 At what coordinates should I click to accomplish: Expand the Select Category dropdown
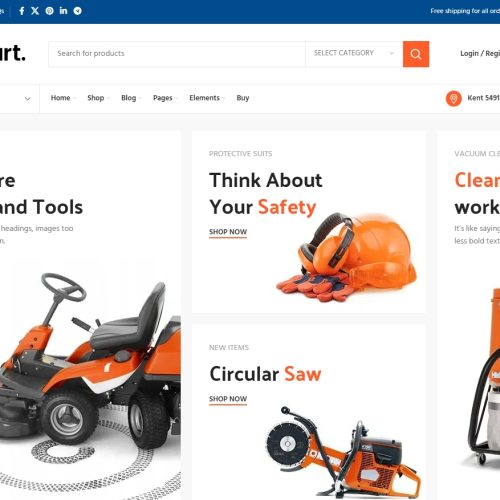pyautogui.click(x=354, y=53)
